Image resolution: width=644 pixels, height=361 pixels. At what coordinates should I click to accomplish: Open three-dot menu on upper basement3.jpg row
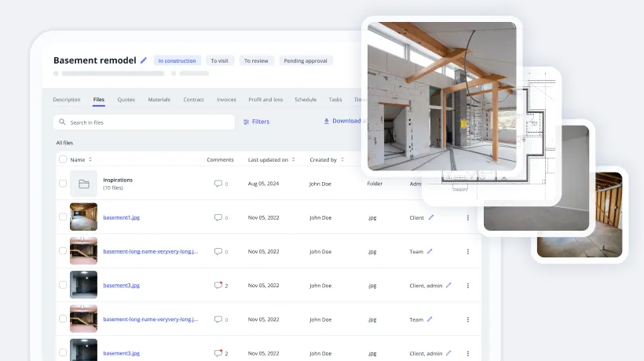(x=468, y=286)
